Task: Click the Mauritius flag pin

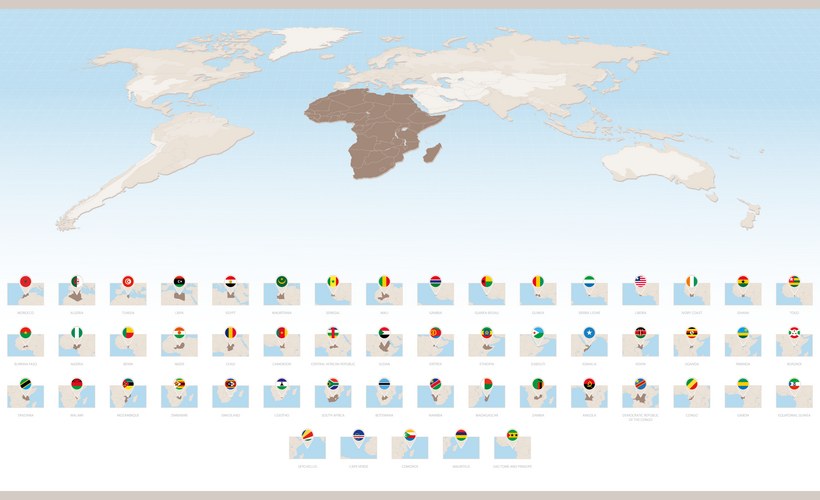Action: (461, 434)
